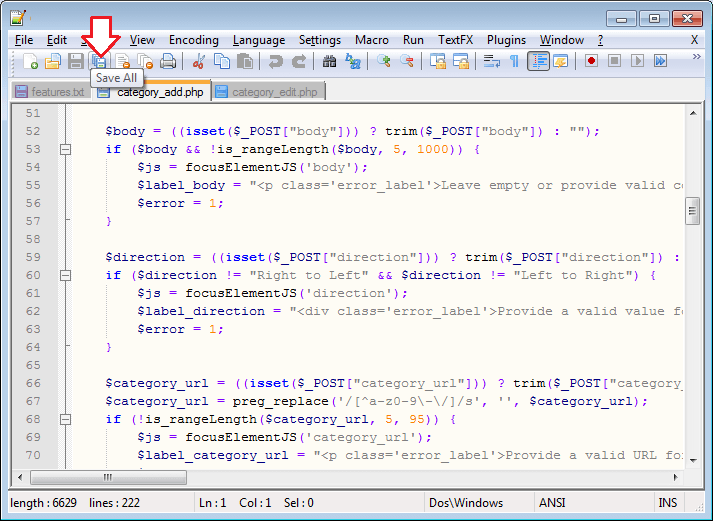Toggle the Word Wrap toolbar button
The width and height of the screenshot is (713, 521).
491,62
